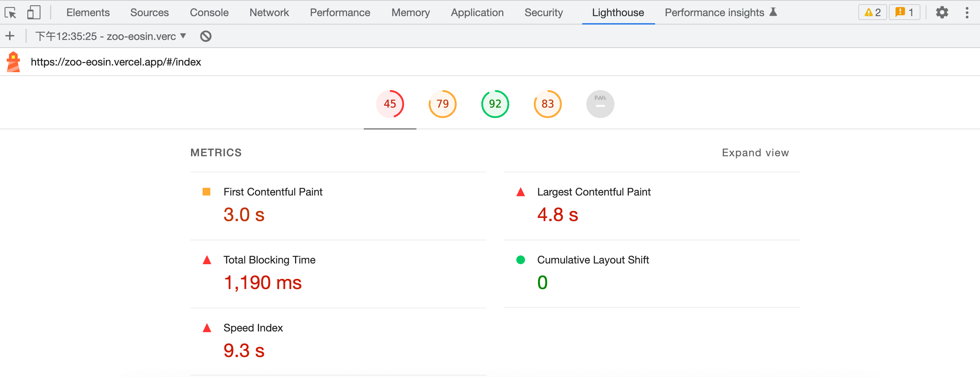
Task: Jump to the Performance score 45 gauge
Action: tap(389, 104)
